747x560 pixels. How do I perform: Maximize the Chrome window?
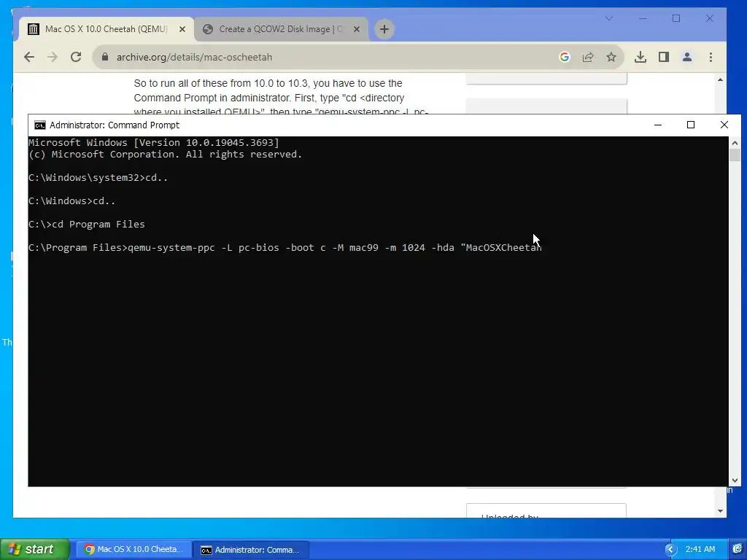[x=676, y=18]
